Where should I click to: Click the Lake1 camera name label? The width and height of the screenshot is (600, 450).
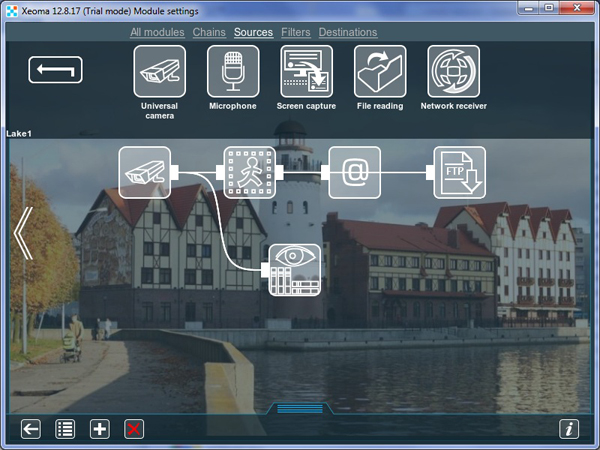(x=19, y=134)
